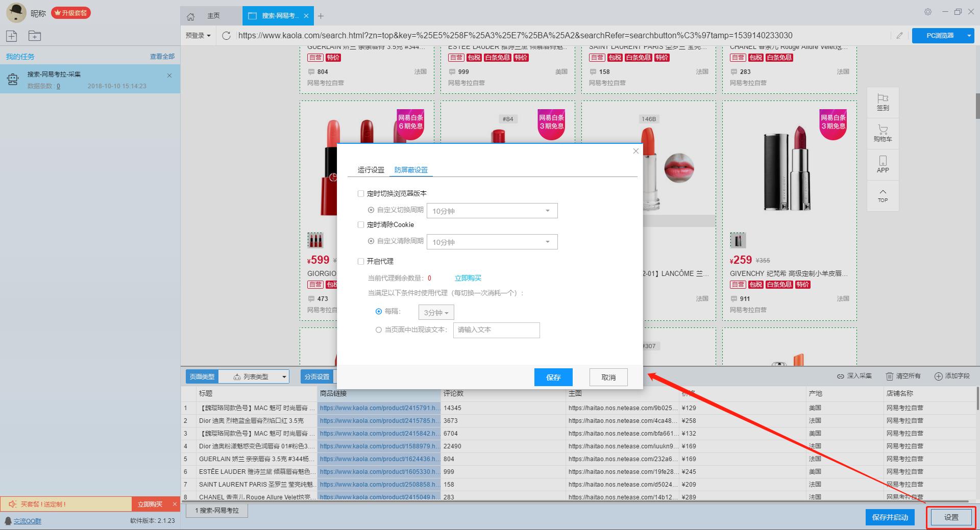Screen dimensions: 980x530
Task: Click the 添加字段 plus icon
Action: [x=938, y=376]
